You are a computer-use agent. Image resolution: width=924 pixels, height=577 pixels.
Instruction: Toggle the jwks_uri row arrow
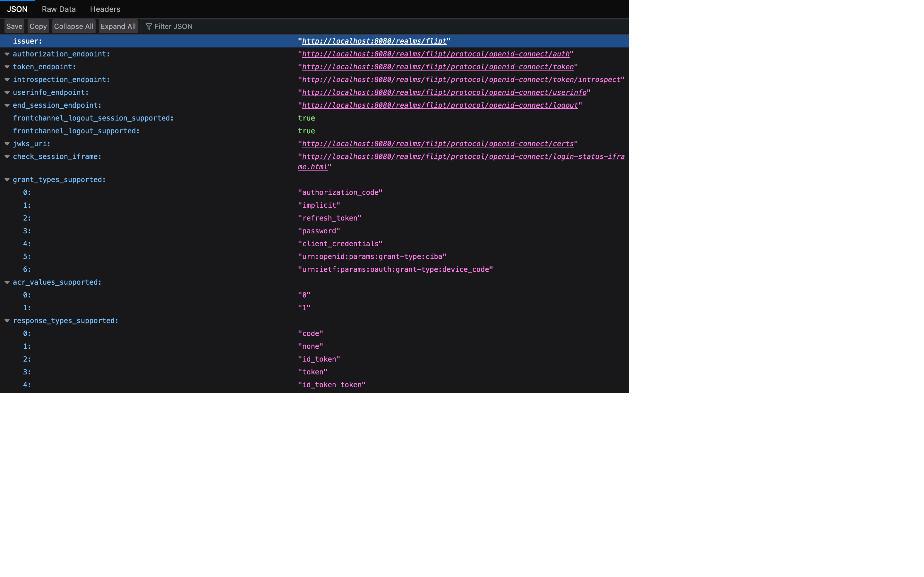coord(7,144)
